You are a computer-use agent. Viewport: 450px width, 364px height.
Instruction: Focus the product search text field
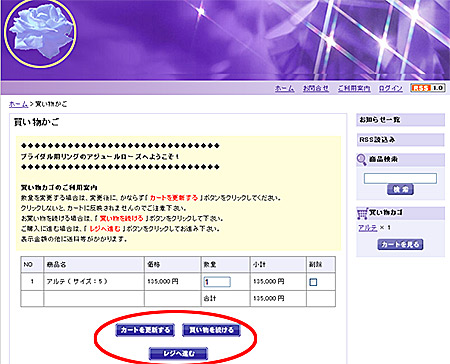coord(400,178)
